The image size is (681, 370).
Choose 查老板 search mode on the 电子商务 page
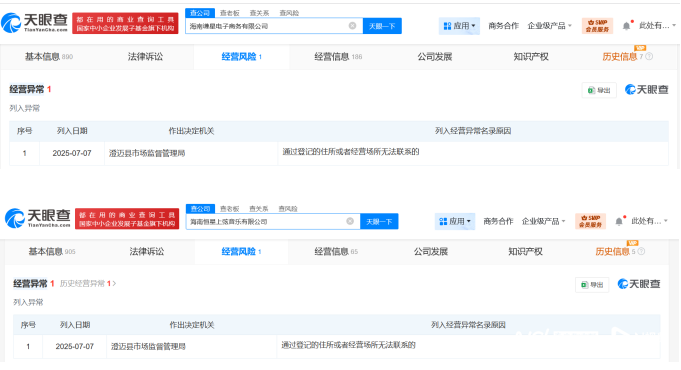[230, 13]
